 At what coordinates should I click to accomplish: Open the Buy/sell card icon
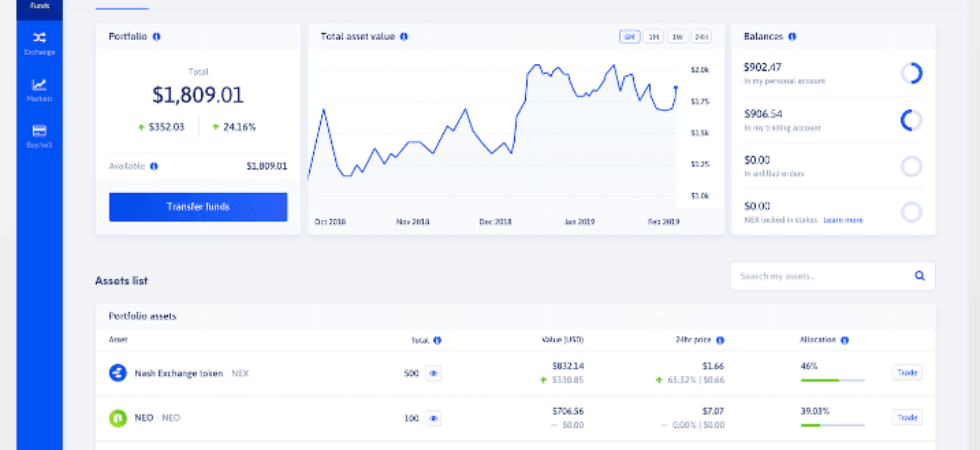tap(39, 131)
